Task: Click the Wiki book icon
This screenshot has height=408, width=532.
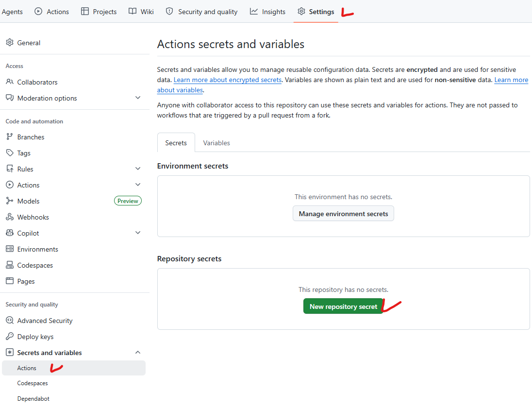Action: tap(133, 11)
